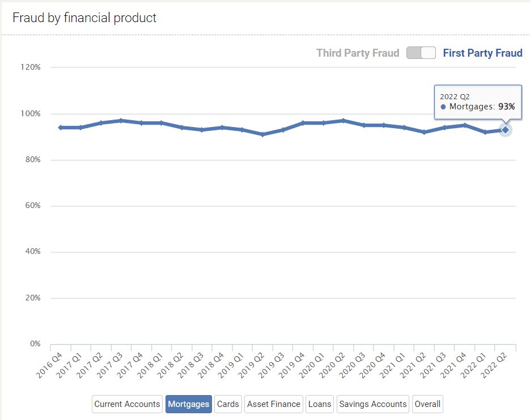Click the 2016 Q4 data point
Viewport: 530px width, 420px height.
(60, 128)
